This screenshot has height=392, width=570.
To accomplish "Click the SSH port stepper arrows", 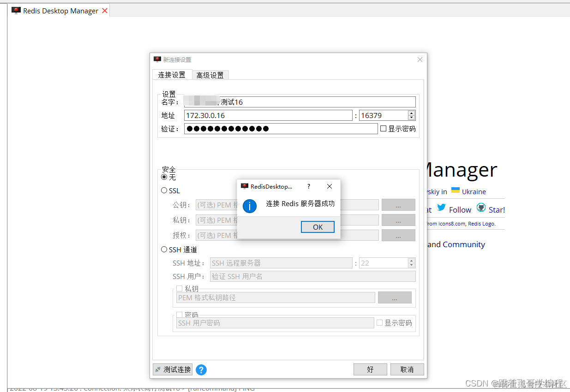I will (x=412, y=263).
